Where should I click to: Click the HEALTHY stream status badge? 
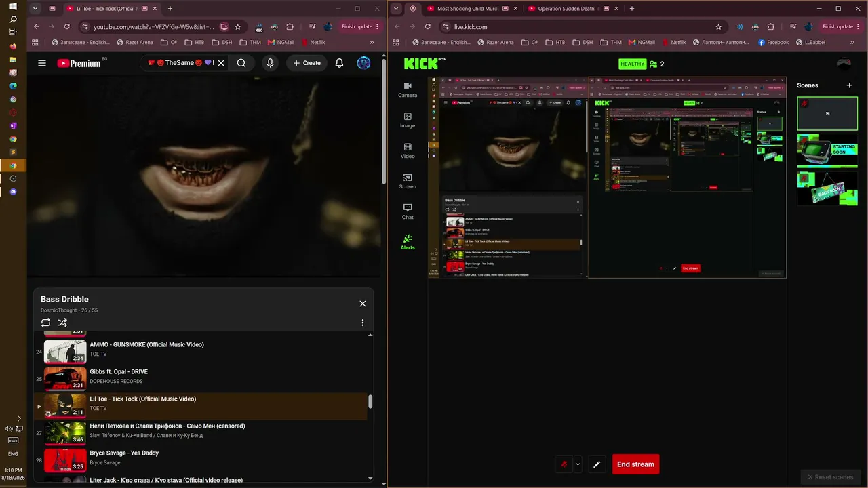pyautogui.click(x=633, y=64)
